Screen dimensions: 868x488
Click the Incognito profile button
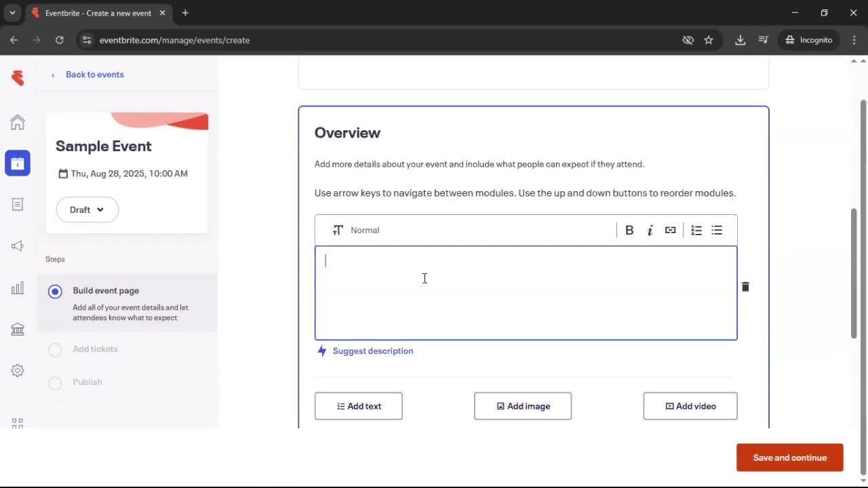coord(808,40)
